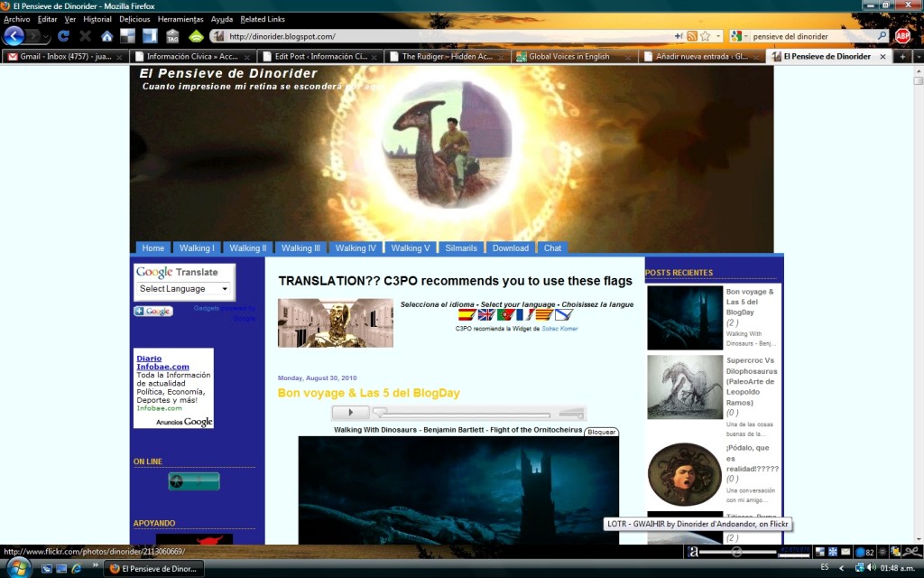This screenshot has width=924, height=578.
Task: Expand the address bar history dropdown arrow
Action: coord(719,36)
